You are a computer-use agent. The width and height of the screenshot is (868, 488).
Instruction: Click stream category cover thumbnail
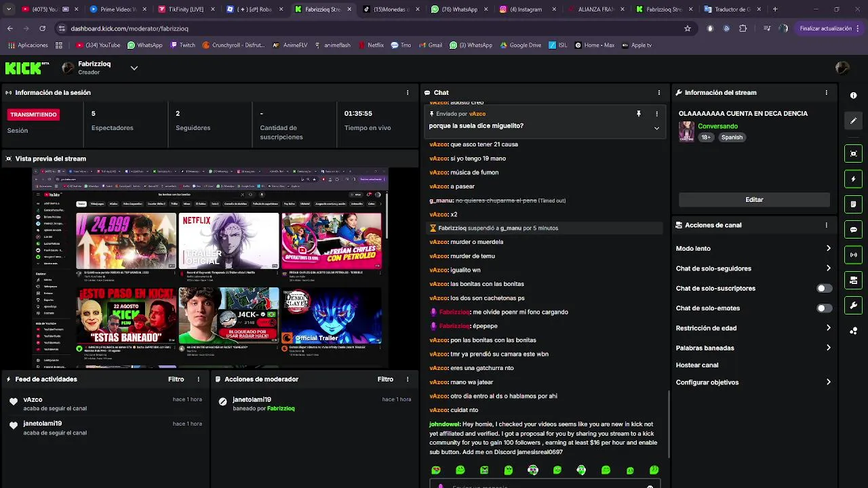[x=686, y=131]
